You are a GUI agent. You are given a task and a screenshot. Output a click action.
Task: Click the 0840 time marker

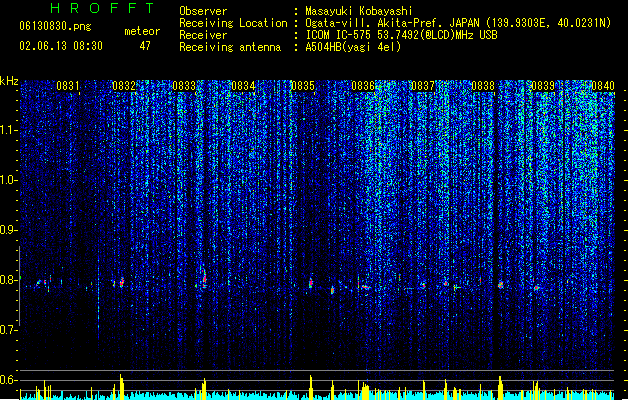[x=603, y=86]
